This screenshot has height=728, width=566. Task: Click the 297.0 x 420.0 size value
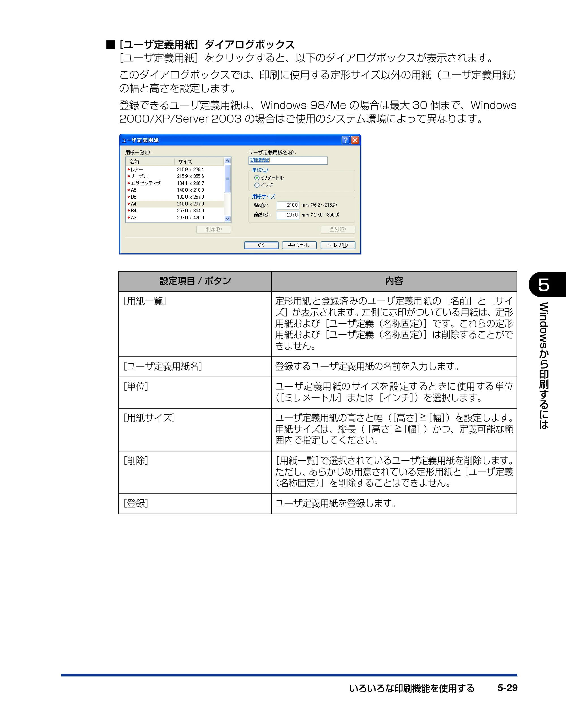click(x=190, y=218)
